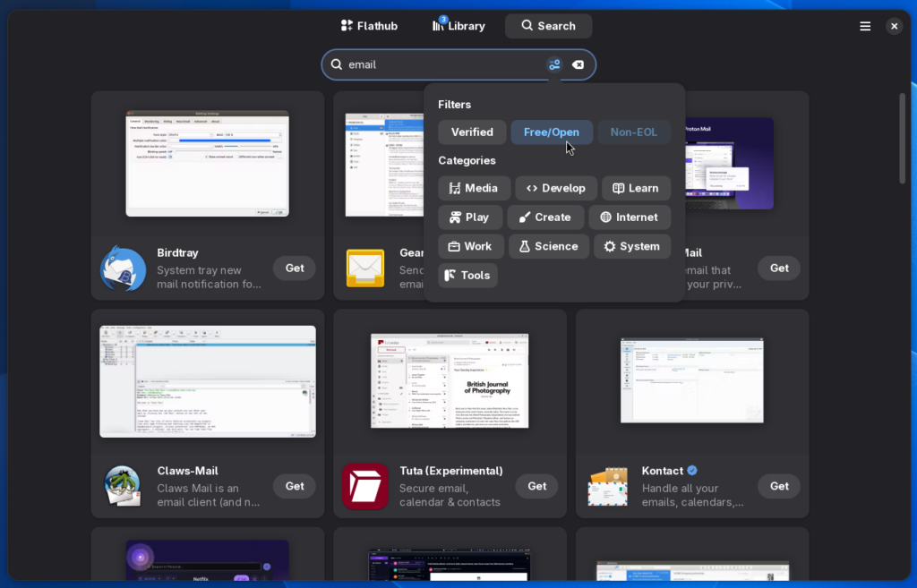Image resolution: width=917 pixels, height=588 pixels.
Task: Close the filter options popover
Action: 554,64
